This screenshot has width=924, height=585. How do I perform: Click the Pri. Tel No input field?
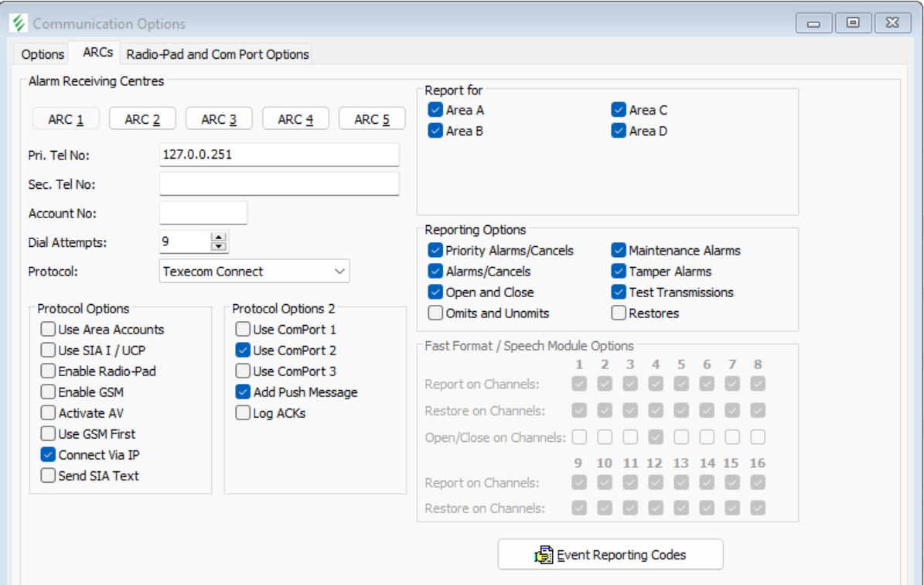278,155
